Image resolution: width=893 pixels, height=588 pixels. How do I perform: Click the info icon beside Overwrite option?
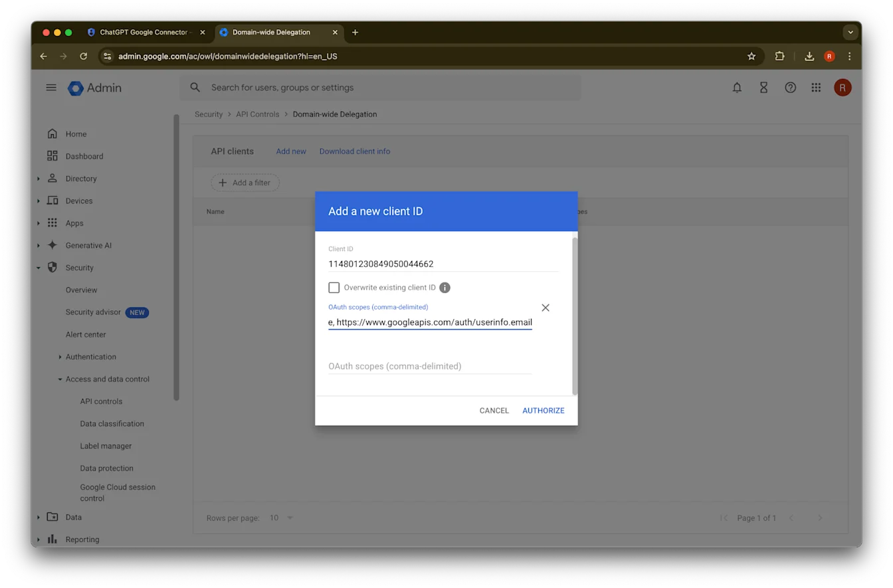(445, 288)
